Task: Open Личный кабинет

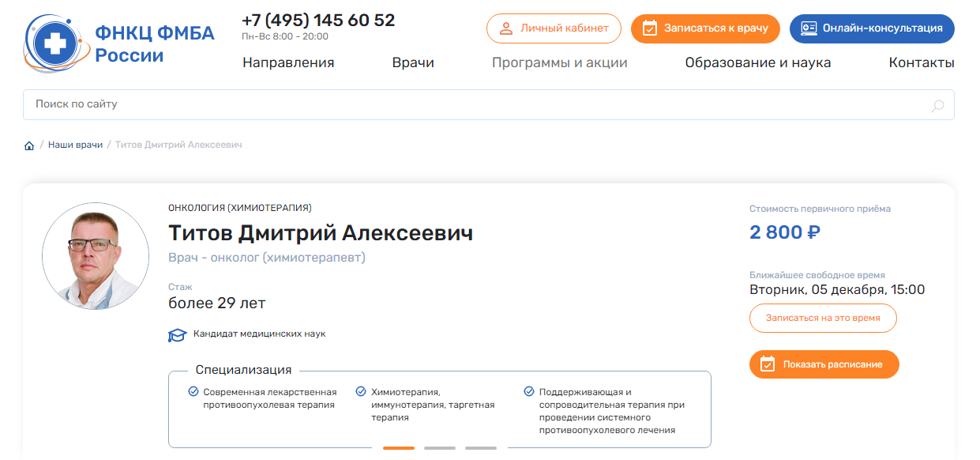Action: (554, 28)
